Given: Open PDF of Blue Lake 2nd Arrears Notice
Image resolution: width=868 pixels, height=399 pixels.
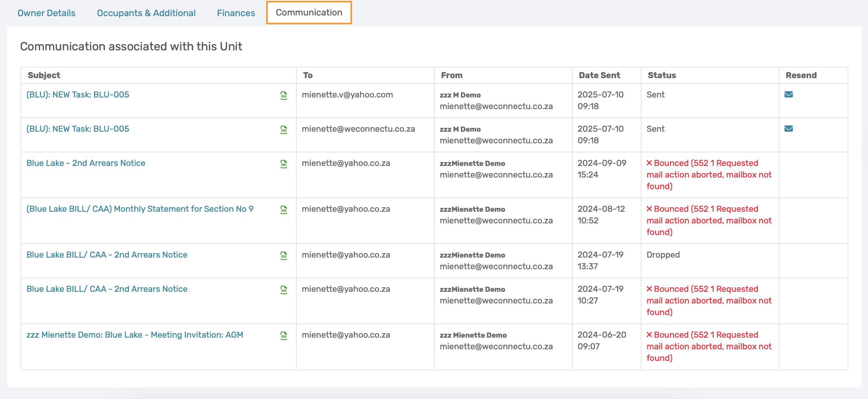Looking at the screenshot, I should click(284, 164).
